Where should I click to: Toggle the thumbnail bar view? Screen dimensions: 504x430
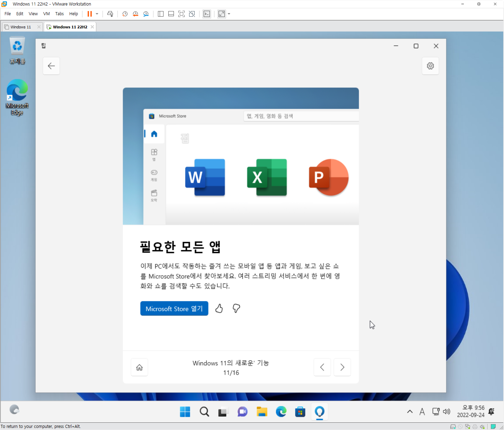pos(171,14)
